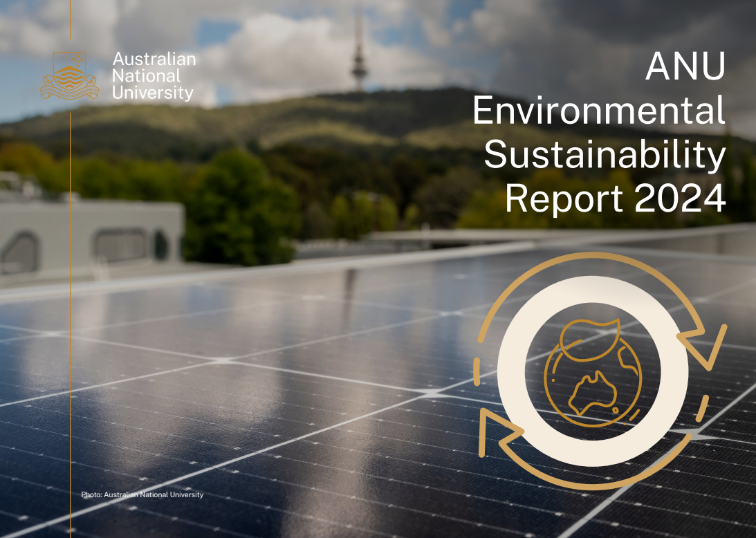756x538 pixels.
Task: Click the "Sustainability" title word
Action: coord(605,156)
